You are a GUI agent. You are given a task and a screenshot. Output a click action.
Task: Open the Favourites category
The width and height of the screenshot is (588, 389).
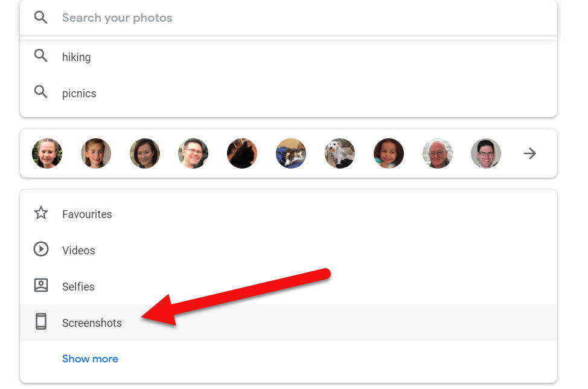tap(87, 214)
